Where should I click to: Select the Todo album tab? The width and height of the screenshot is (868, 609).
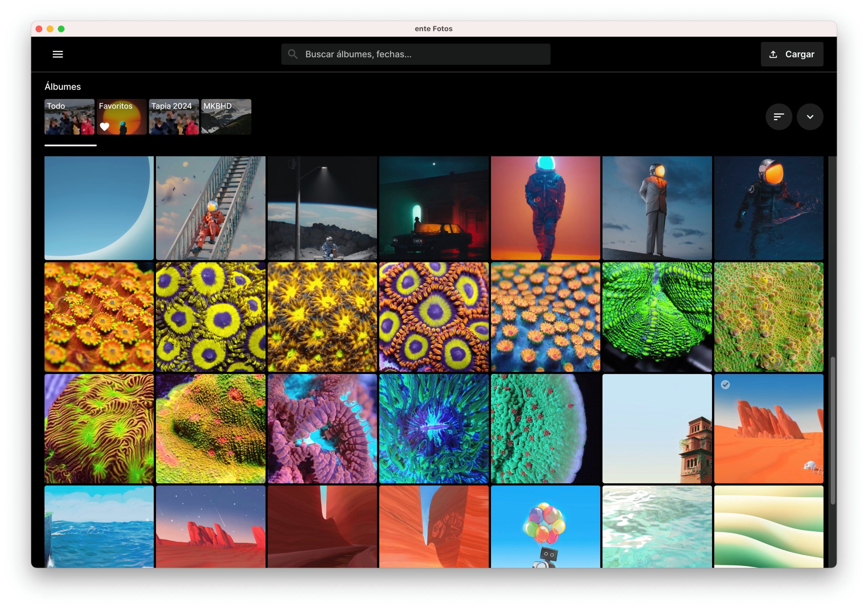69,116
